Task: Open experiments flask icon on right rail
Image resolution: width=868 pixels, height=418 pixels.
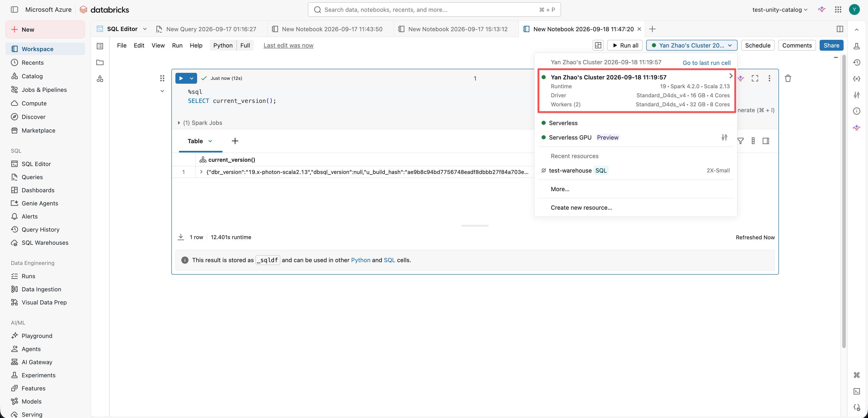Action: coord(857,46)
